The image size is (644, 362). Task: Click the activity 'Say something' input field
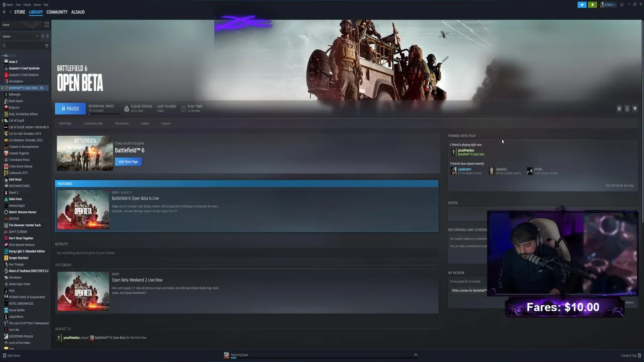point(247,253)
